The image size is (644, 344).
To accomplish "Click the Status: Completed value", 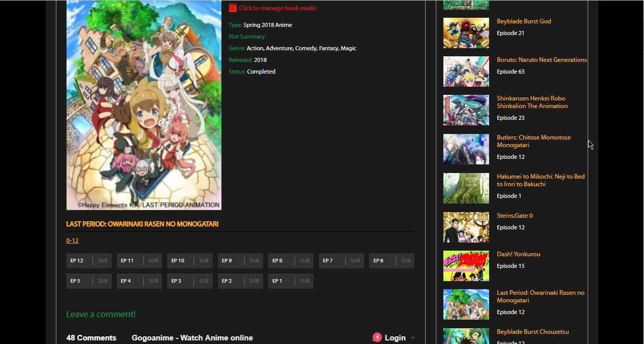I will click(x=261, y=72).
